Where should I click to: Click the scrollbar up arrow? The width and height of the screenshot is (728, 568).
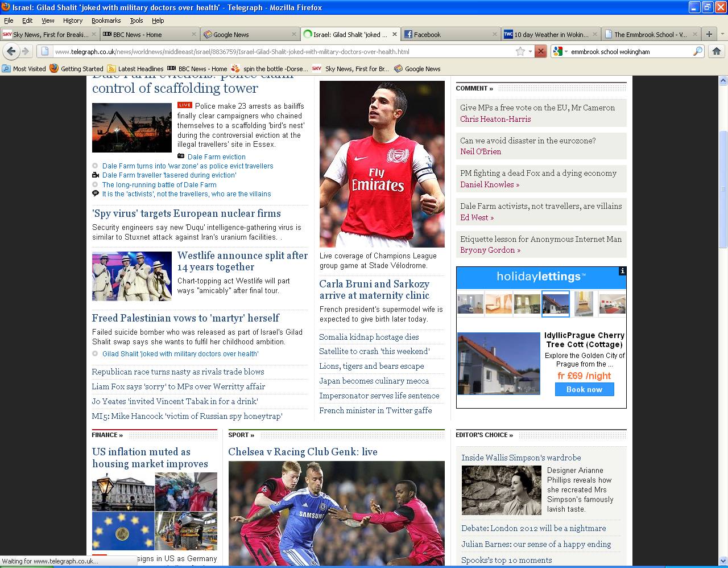tap(723, 81)
